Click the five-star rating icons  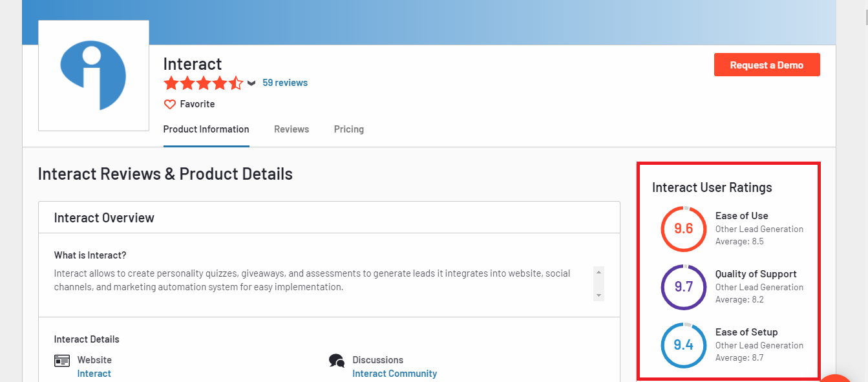click(203, 83)
